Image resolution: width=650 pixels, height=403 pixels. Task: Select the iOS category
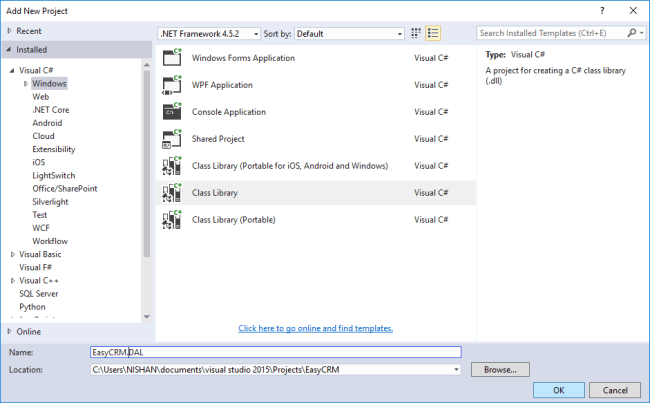pos(39,163)
